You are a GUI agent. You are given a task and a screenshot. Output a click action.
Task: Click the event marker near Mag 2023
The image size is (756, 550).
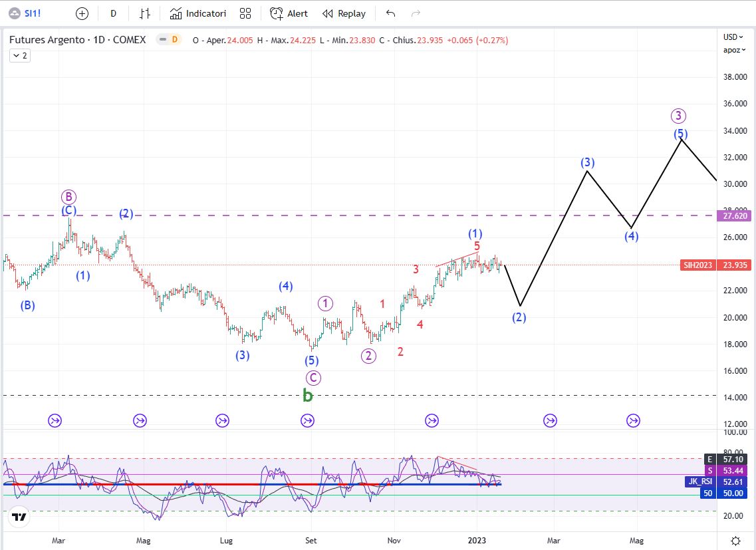click(633, 420)
